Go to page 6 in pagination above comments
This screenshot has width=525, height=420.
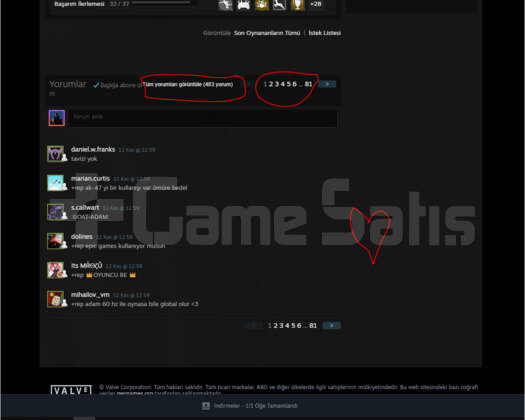(294, 84)
